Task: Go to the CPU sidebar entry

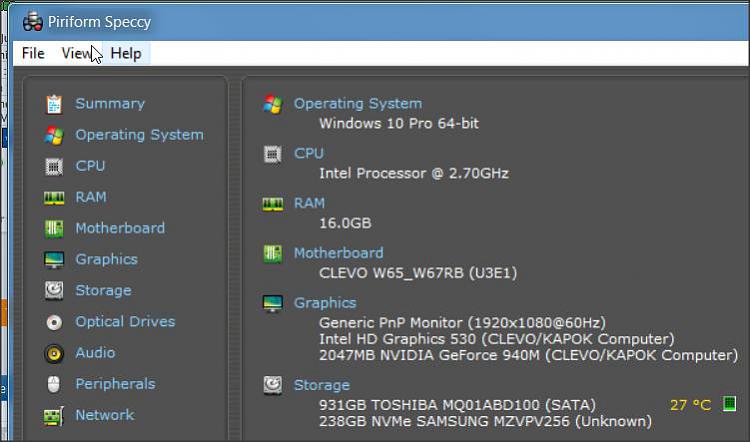Action: (90, 166)
